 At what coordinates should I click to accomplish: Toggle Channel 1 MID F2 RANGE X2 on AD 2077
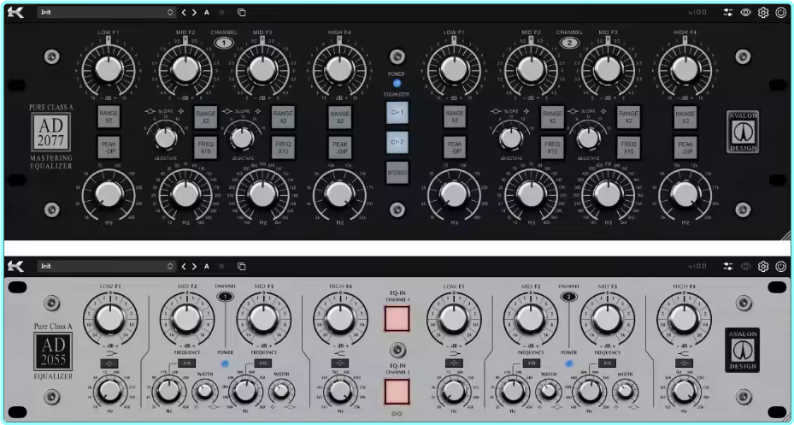coord(206,117)
